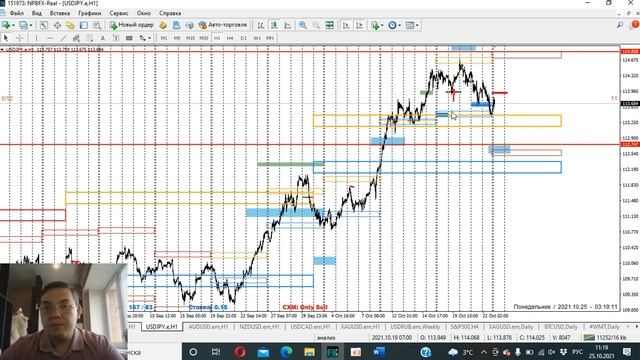640x360 pixels.
Task: Select the MN timeframe
Action: point(270,38)
